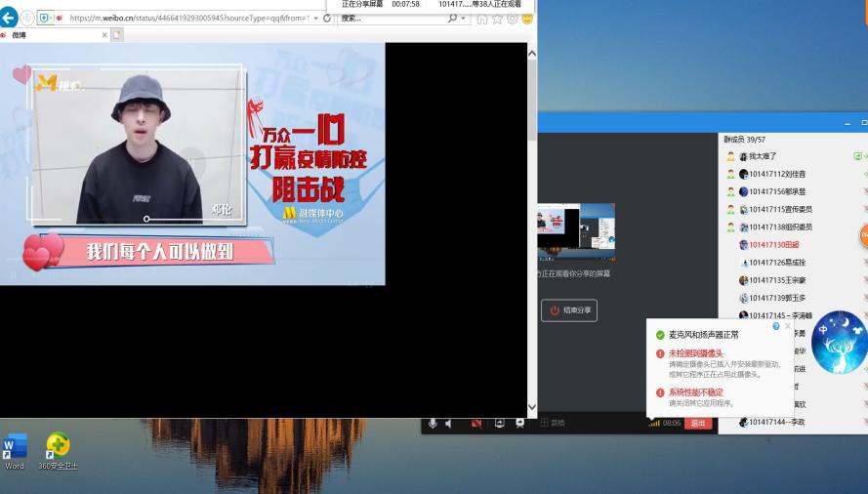Click the help question mark in status popup
868x494 pixels.
pyautogui.click(x=776, y=326)
